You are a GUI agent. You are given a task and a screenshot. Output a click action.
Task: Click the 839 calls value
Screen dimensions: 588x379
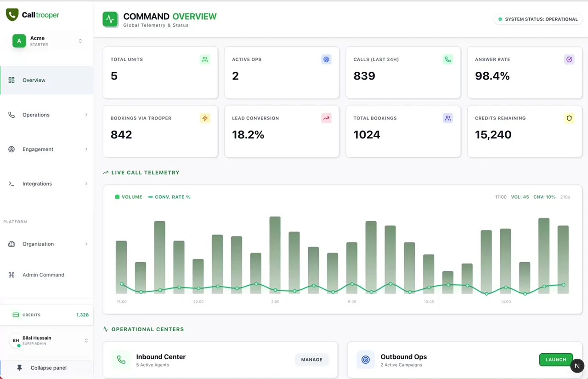364,76
